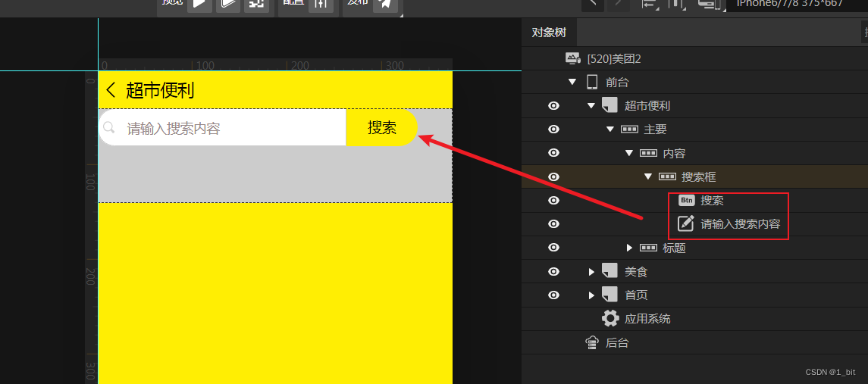The width and height of the screenshot is (868, 384).
Task: Select the 美食 page label
Action: point(636,272)
